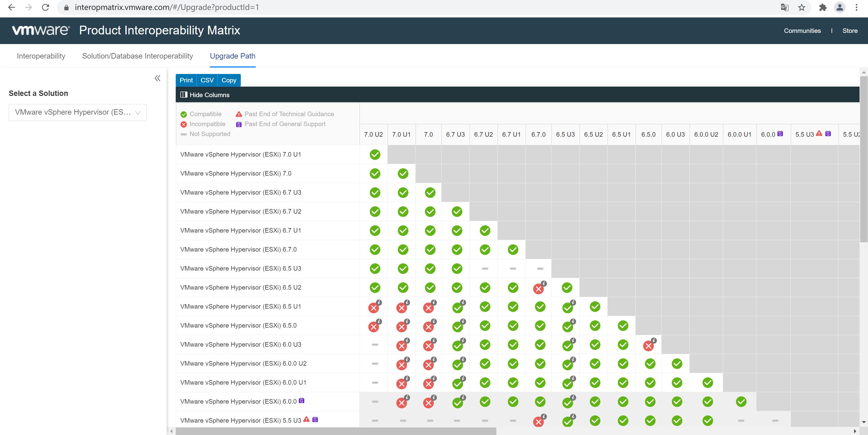Image resolution: width=868 pixels, height=435 pixels.
Task: Toggle the Compatible legend indicator
Action: point(184,114)
